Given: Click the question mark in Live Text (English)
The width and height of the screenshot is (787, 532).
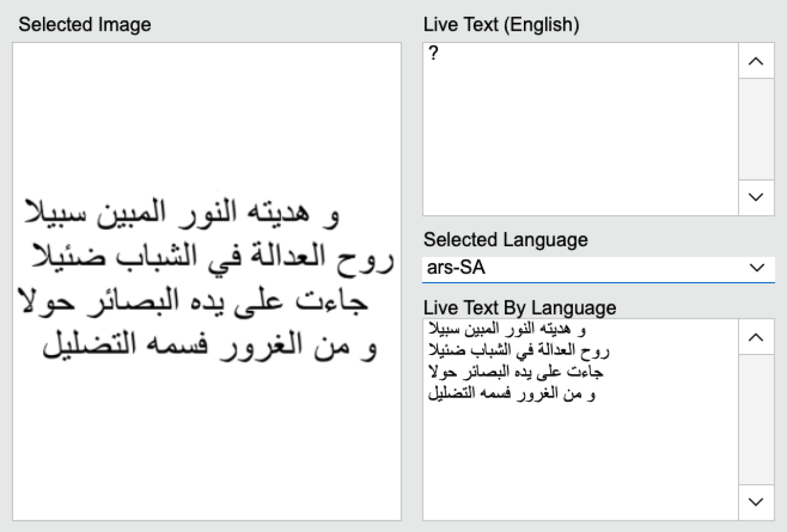Looking at the screenshot, I should pyautogui.click(x=433, y=54).
